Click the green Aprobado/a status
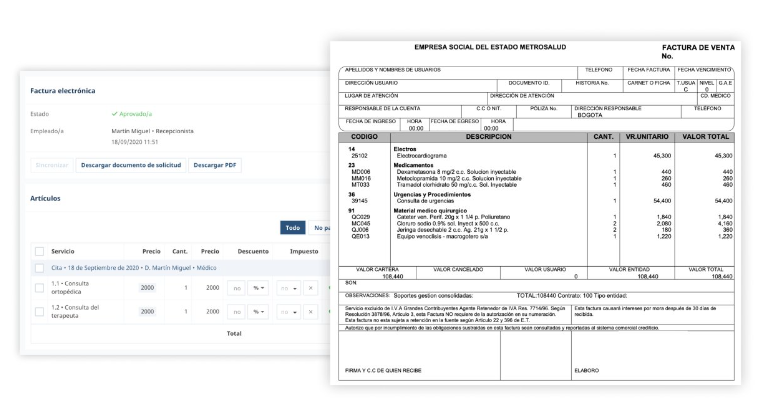773x408 pixels. pos(132,114)
